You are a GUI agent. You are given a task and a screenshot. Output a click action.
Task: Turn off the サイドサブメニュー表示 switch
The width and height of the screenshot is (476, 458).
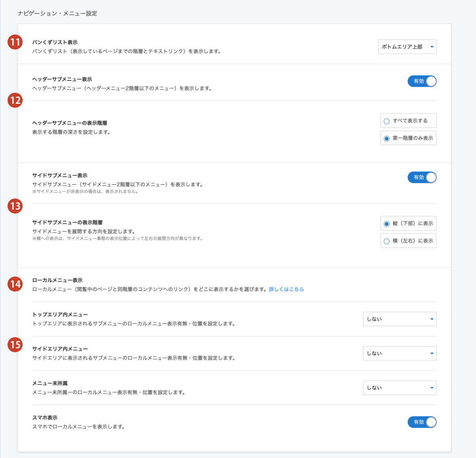(422, 177)
